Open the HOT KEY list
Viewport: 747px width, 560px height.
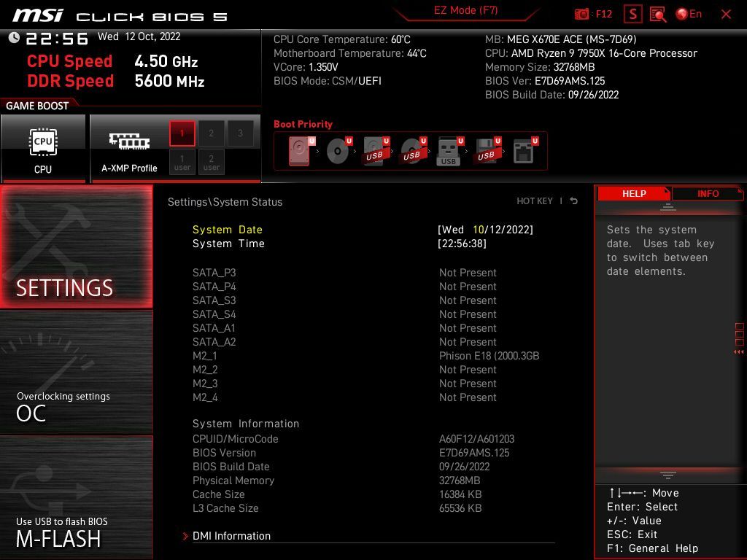535,201
